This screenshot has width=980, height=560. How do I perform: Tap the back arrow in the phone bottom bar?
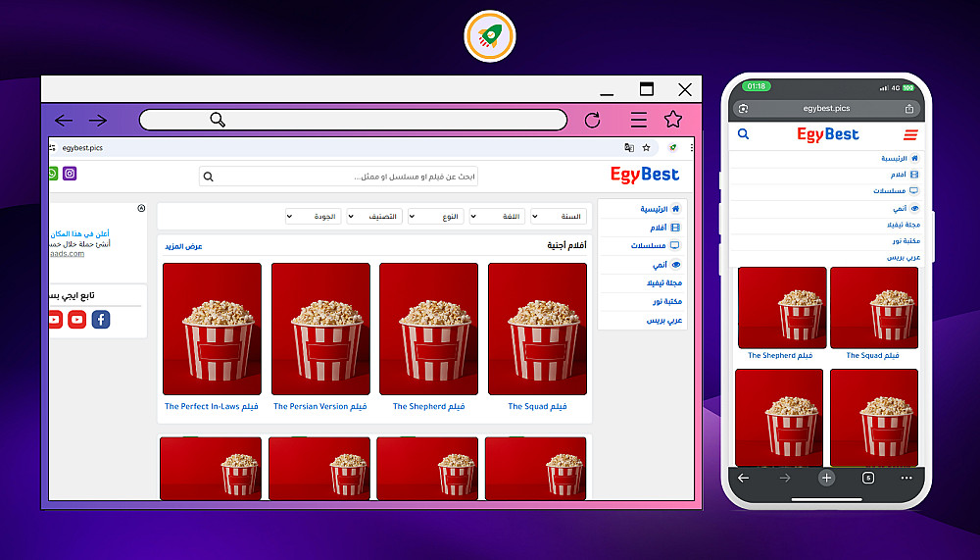click(x=743, y=478)
